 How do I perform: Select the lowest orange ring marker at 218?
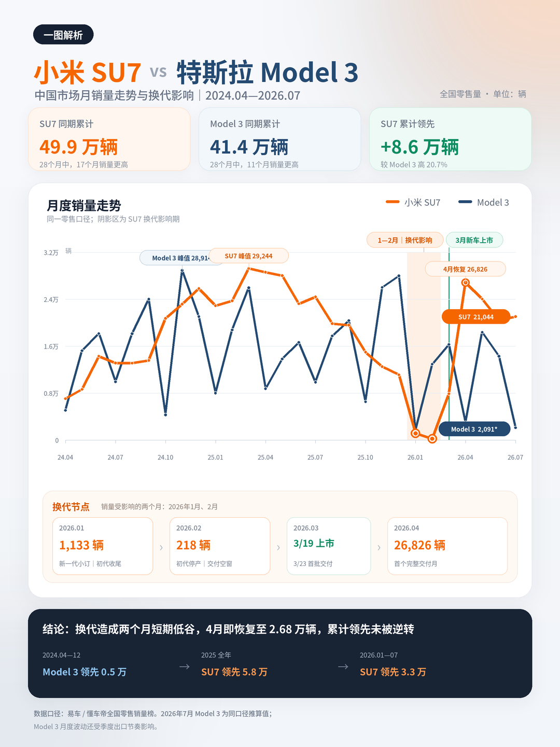tap(432, 439)
